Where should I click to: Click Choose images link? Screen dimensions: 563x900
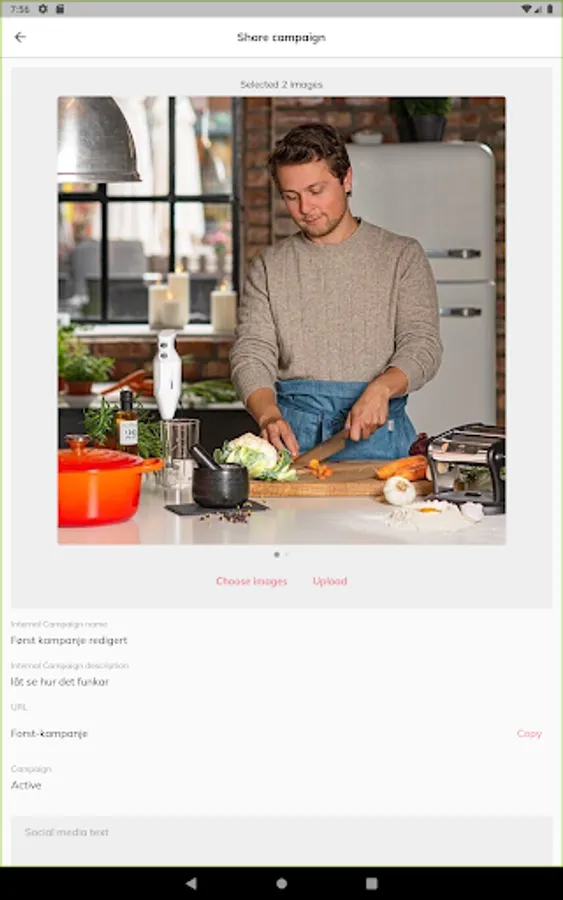251,581
